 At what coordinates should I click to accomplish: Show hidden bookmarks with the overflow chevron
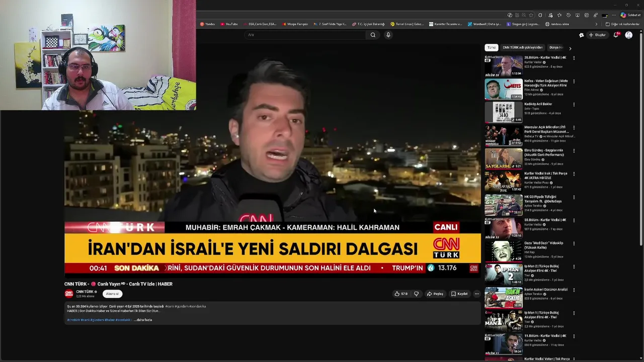tap(596, 24)
